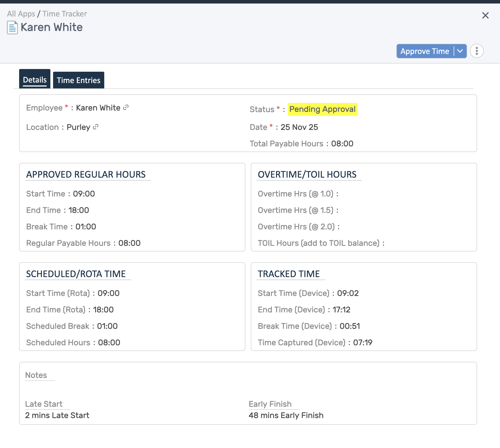Click the 48 mins Early Finish note
Screen dimensions: 500x448
tap(286, 415)
